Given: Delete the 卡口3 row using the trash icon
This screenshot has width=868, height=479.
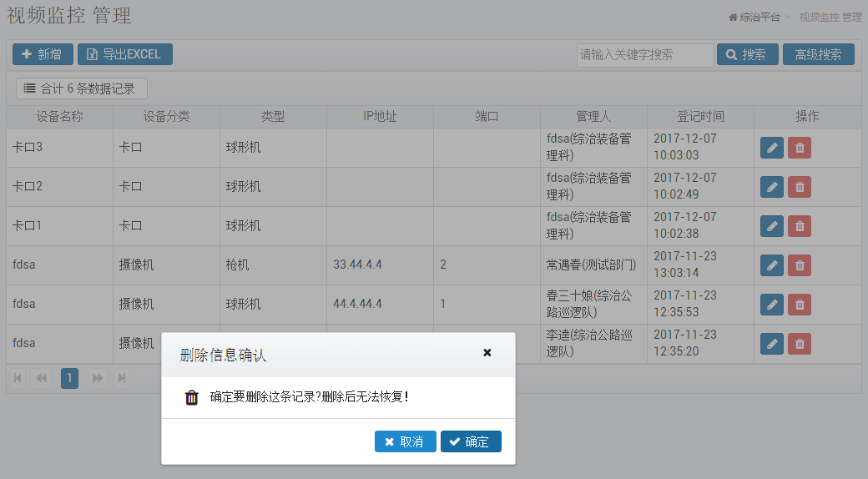Looking at the screenshot, I should click(800, 148).
